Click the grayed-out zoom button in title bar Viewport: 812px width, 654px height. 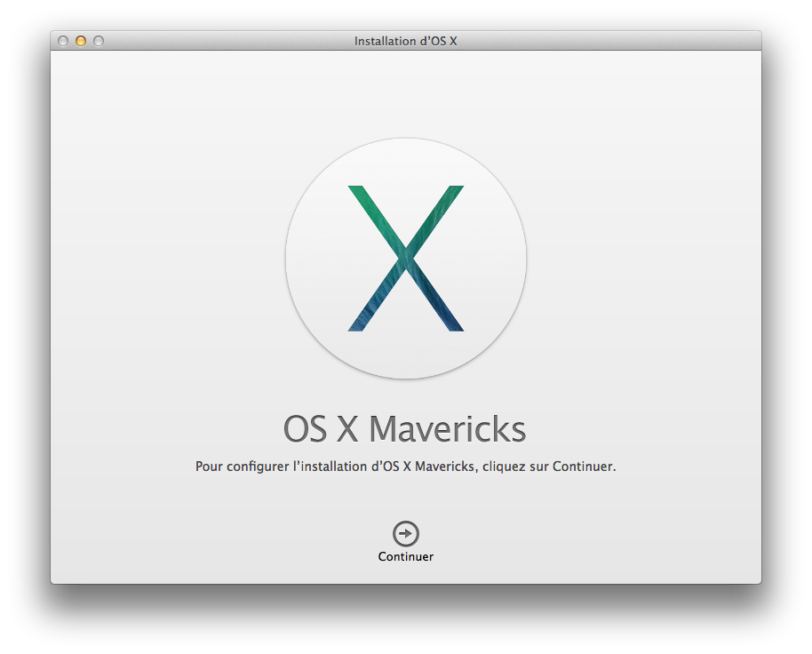tap(99, 41)
